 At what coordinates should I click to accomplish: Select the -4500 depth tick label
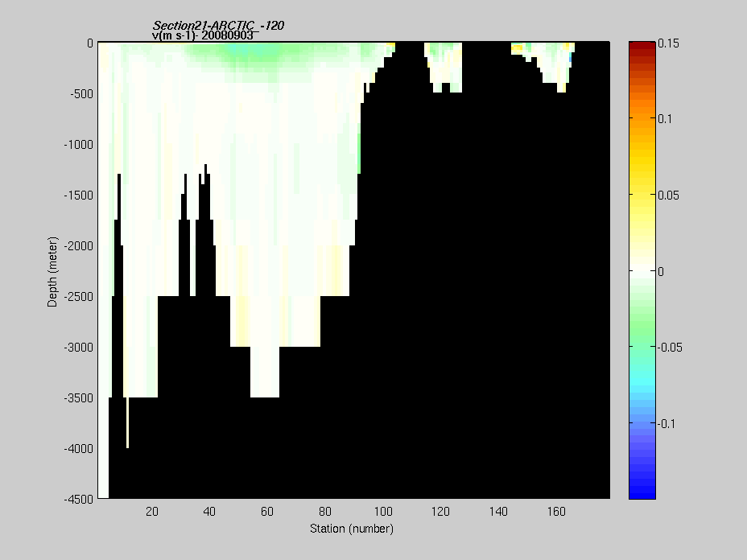(x=79, y=500)
